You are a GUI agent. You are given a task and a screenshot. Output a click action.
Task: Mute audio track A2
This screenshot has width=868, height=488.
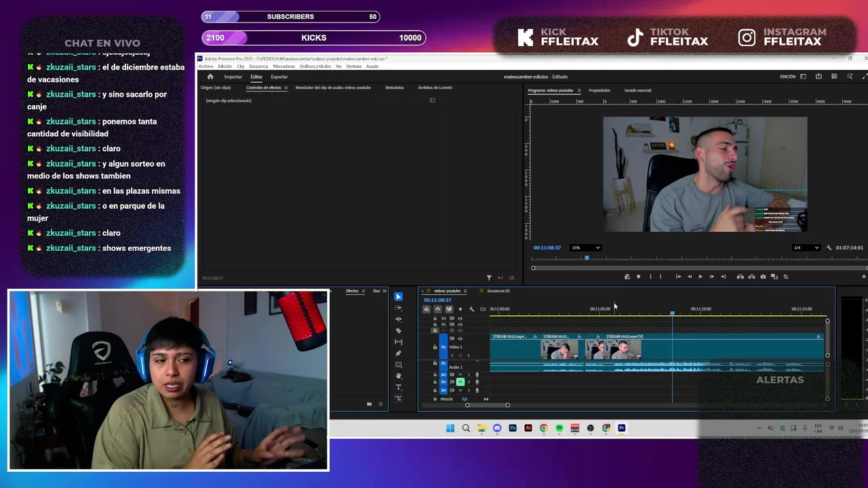click(460, 375)
